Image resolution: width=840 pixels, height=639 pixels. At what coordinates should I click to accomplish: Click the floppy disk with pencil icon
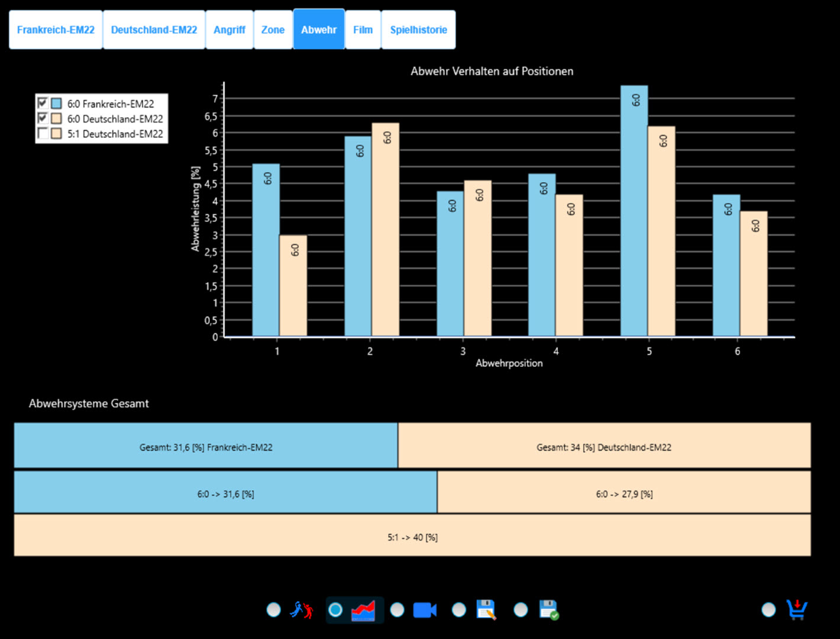coord(486,610)
